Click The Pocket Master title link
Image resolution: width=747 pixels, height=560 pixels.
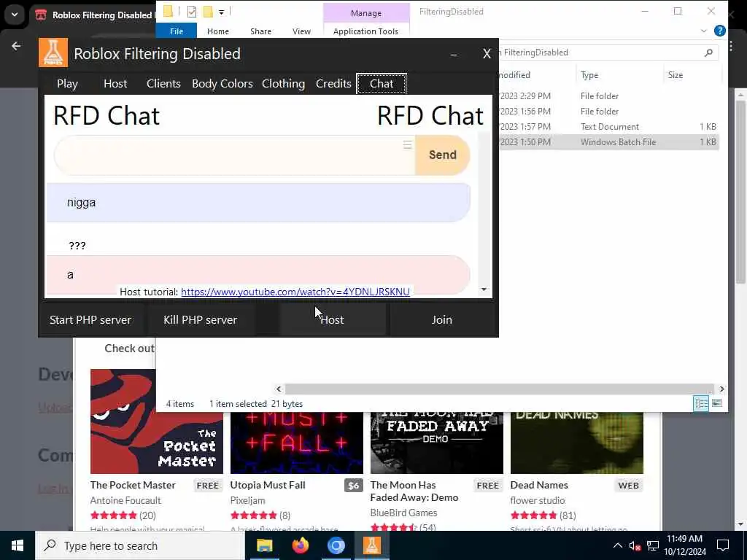pyautogui.click(x=133, y=485)
